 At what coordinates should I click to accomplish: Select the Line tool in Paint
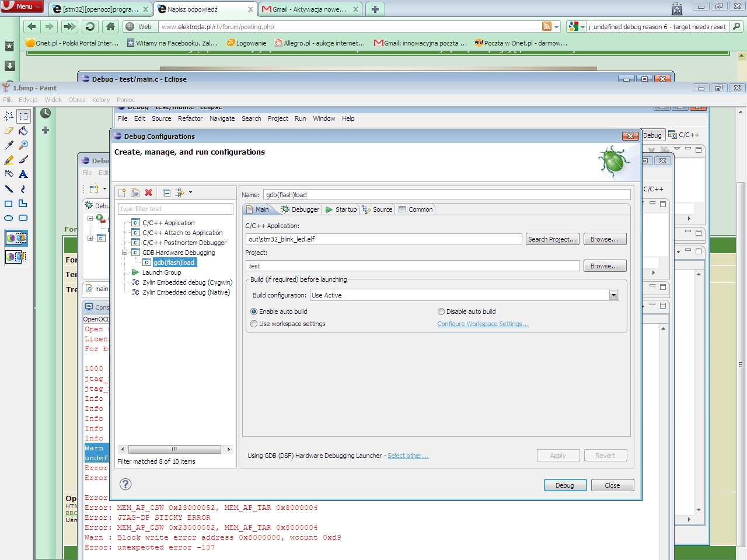coord(9,189)
